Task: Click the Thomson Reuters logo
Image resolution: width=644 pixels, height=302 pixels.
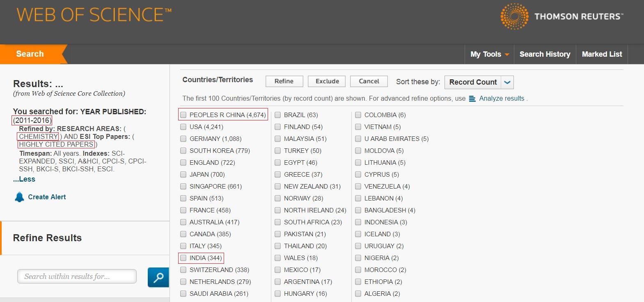Action: (561, 16)
